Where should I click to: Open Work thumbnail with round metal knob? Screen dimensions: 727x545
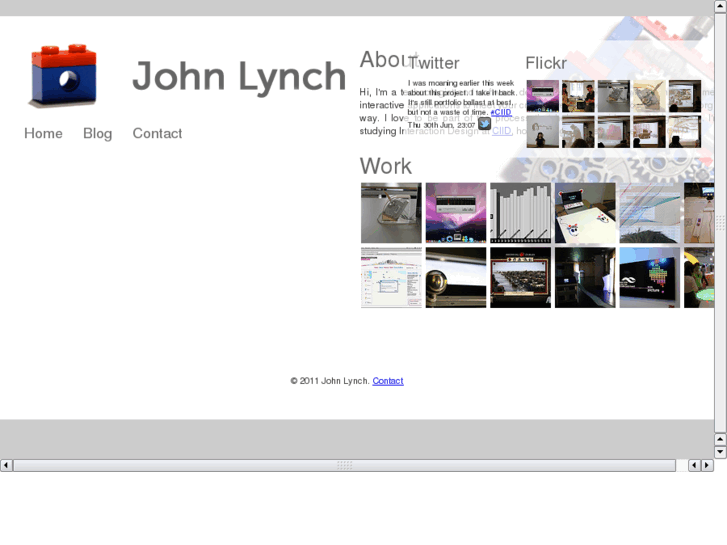tap(456, 277)
